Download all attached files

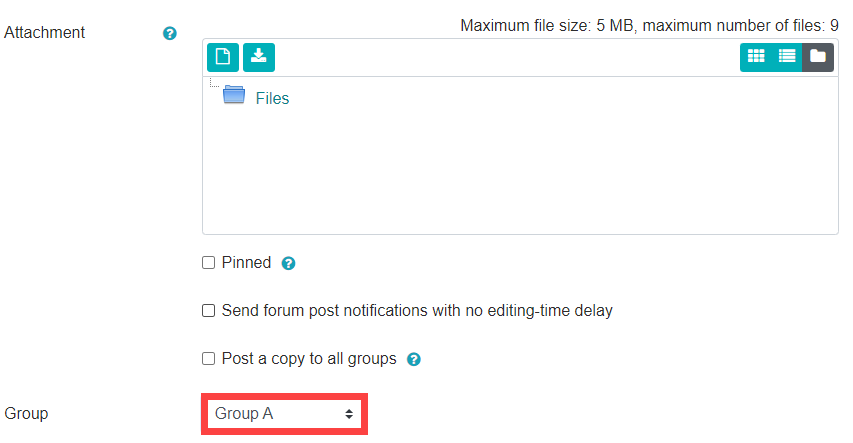click(x=259, y=57)
